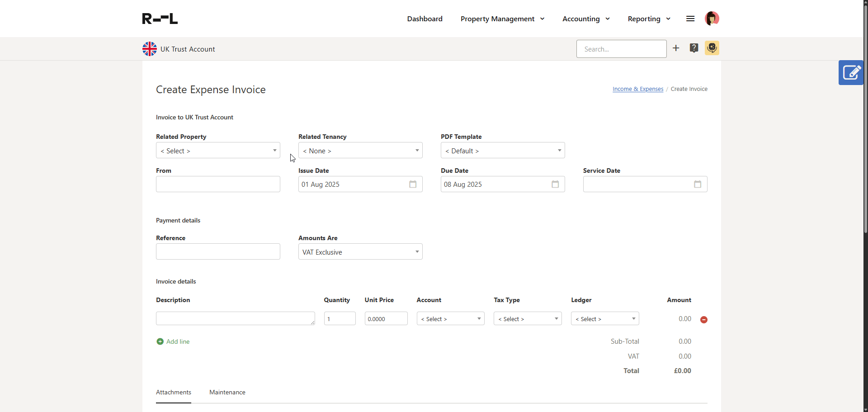Follow the Income & Expenses breadcrumb link
868x412 pixels.
(x=638, y=89)
